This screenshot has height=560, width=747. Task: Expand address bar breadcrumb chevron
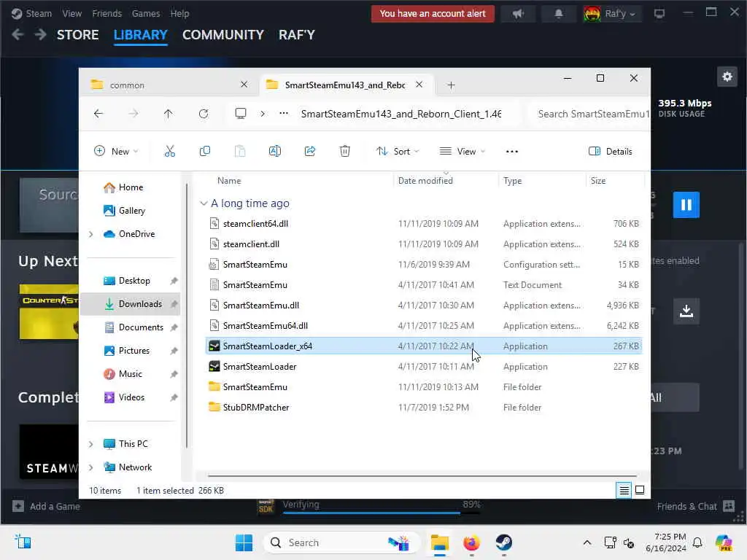click(263, 113)
